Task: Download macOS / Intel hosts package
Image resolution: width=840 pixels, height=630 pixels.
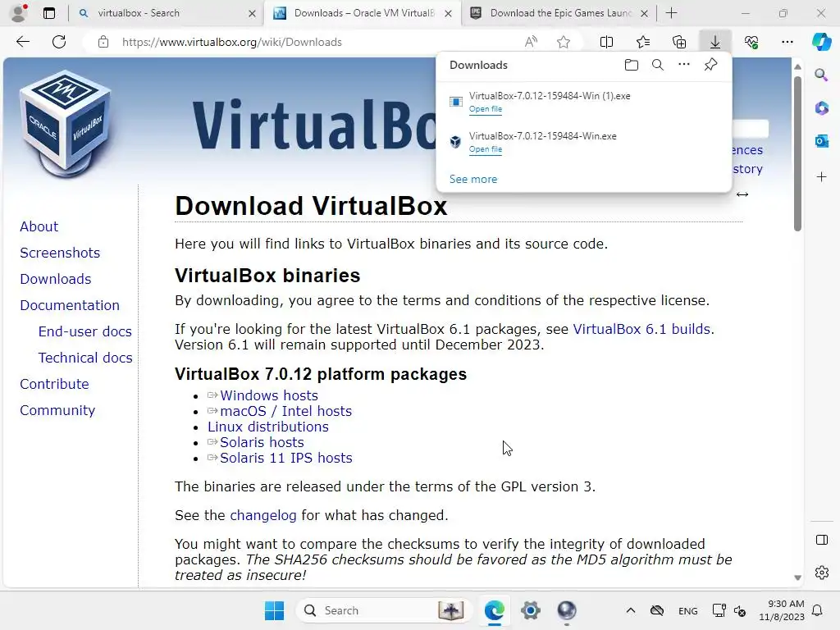Action: click(286, 411)
